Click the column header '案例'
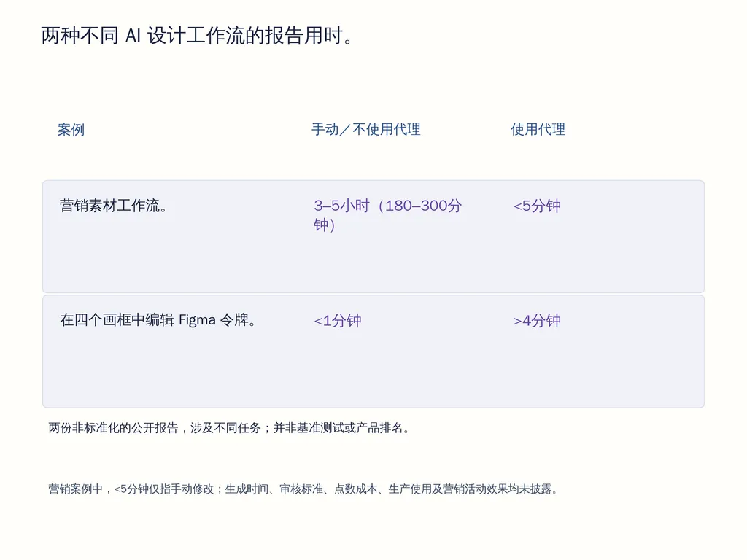747x560 pixels. (x=71, y=130)
